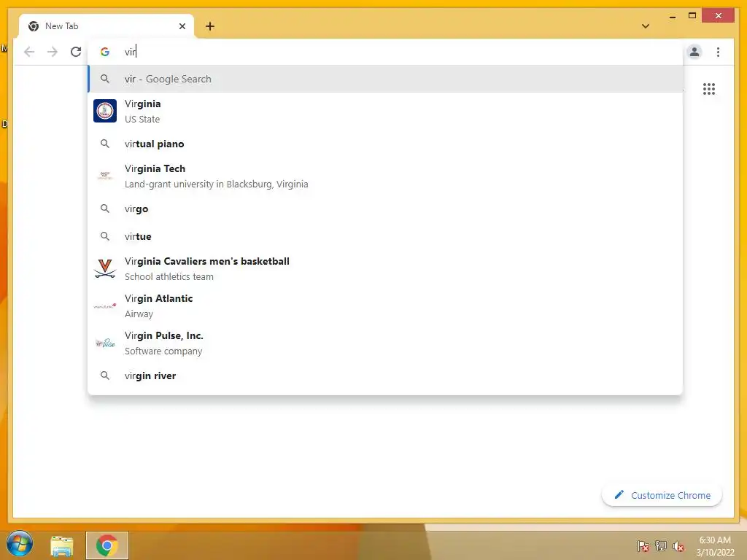Image resolution: width=747 pixels, height=560 pixels.
Task: Click the Forward navigation arrow
Action: 53,52
